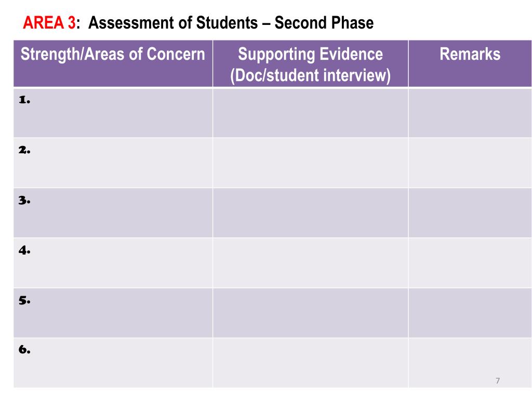Click the Remarks column header
Image resolution: width=532 pixels, height=399 pixels.
470,54
